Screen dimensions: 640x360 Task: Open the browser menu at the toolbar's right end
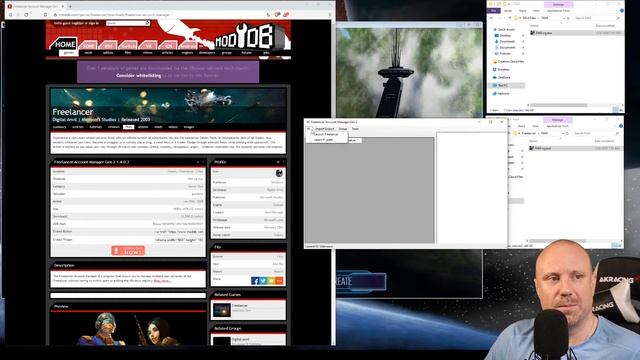(x=329, y=15)
